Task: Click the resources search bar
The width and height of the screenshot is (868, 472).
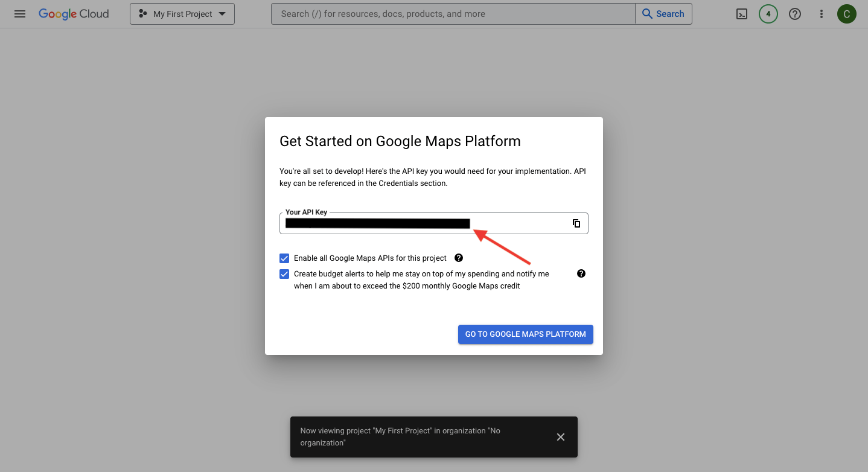Action: (453, 13)
